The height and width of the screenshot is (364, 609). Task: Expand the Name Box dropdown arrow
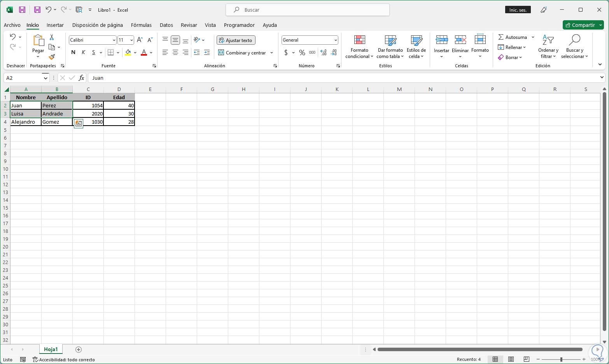(x=45, y=78)
